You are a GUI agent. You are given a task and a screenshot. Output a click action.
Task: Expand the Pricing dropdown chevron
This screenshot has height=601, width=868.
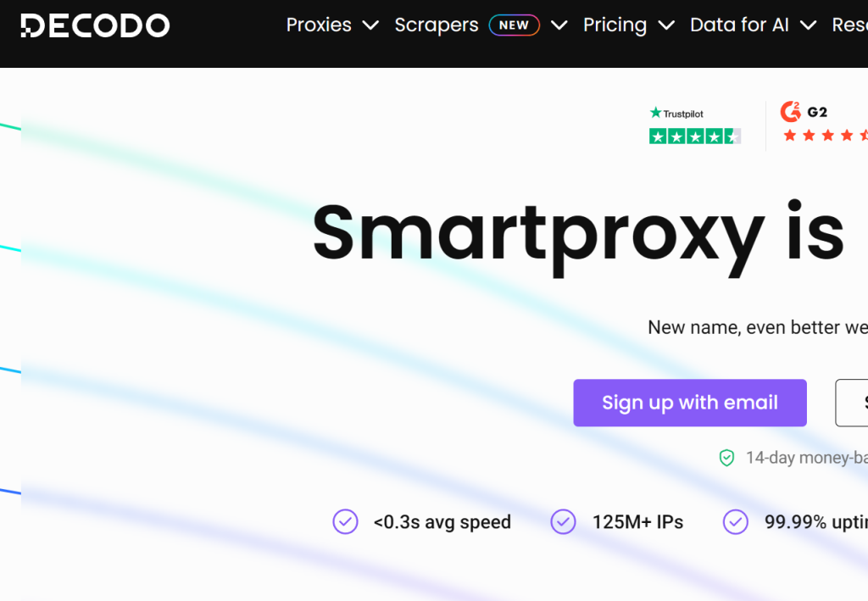tap(666, 25)
